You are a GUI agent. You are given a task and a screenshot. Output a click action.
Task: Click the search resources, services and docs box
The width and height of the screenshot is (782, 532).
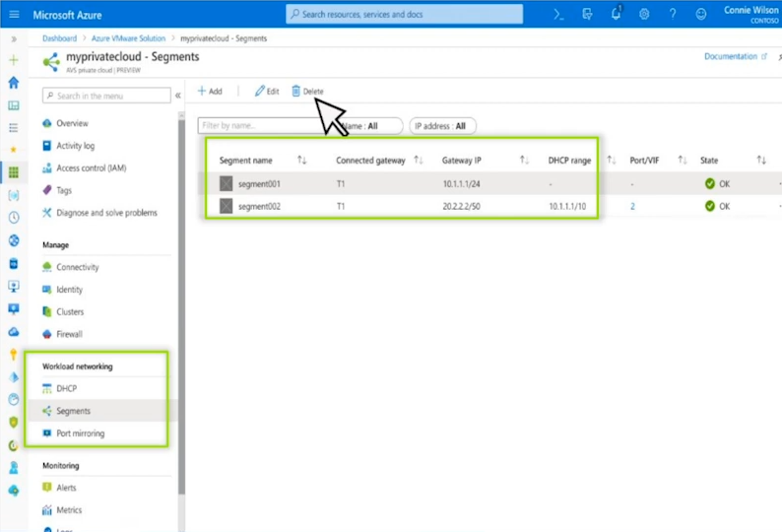click(x=405, y=15)
